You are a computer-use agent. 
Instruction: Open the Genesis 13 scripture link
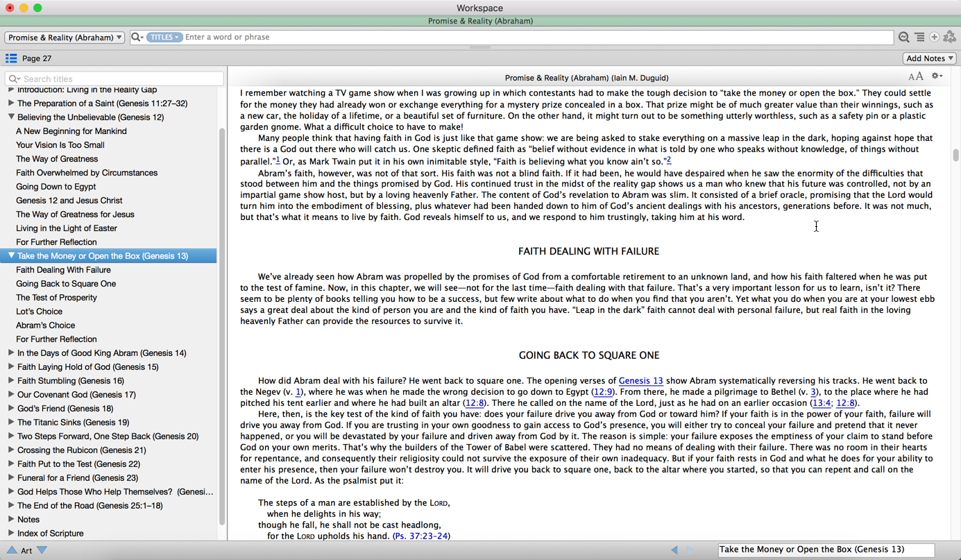pos(640,380)
